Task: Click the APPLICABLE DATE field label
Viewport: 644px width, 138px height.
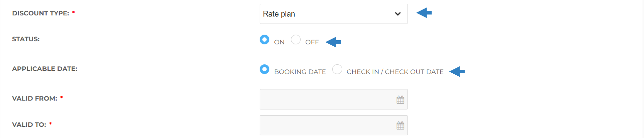Action: coord(45,69)
